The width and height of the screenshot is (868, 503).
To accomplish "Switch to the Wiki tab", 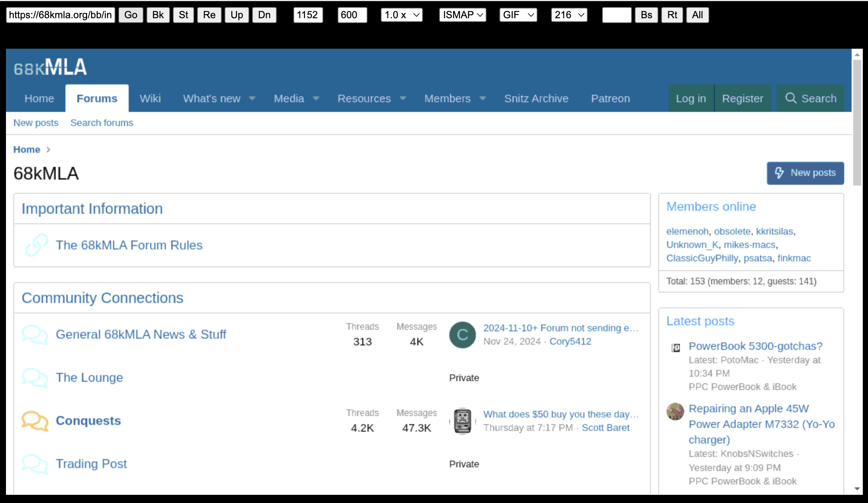I will click(x=150, y=99).
